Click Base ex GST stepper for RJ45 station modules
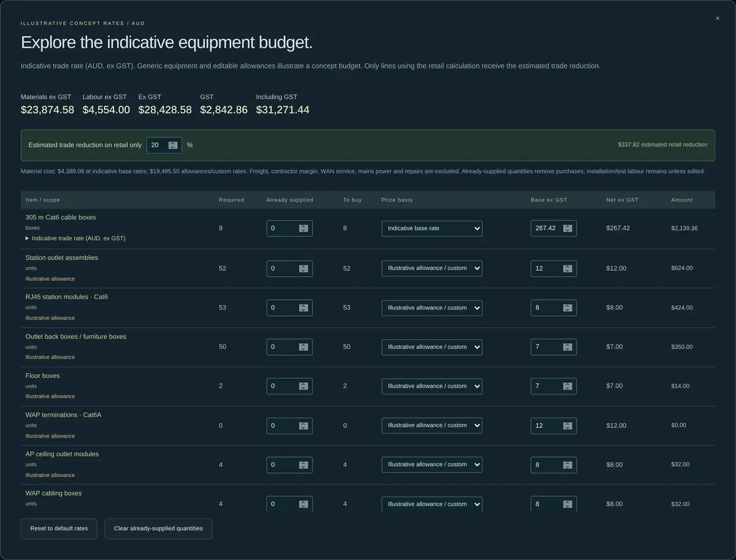 pyautogui.click(x=567, y=308)
